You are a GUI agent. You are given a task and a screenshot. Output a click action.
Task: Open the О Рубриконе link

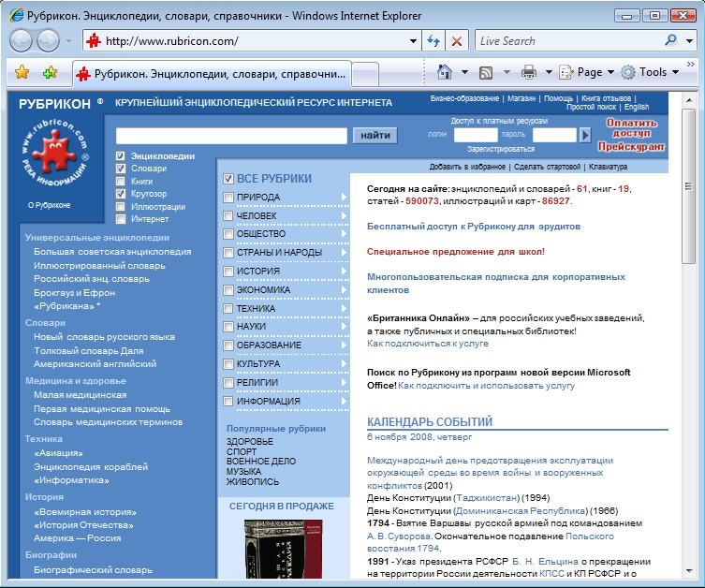click(x=49, y=205)
